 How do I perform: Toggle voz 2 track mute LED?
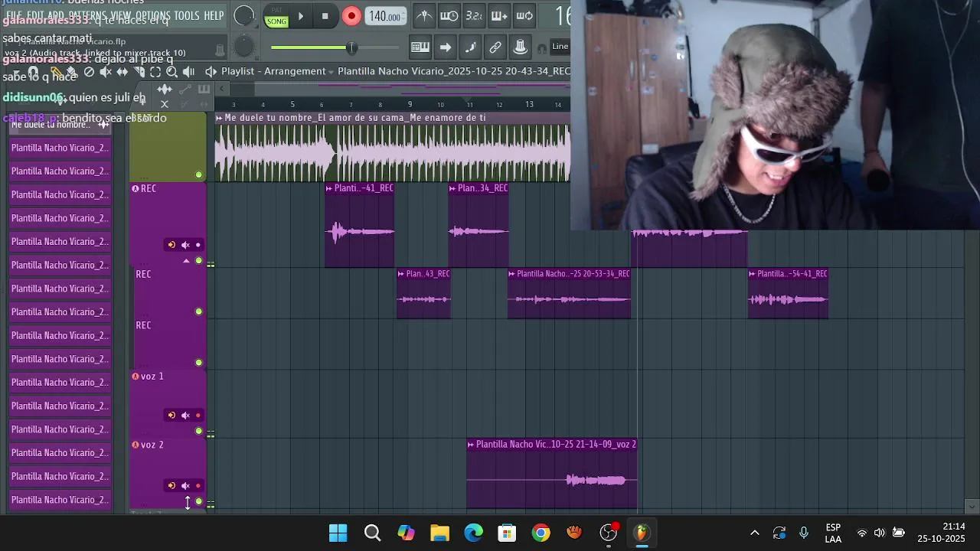(x=199, y=501)
